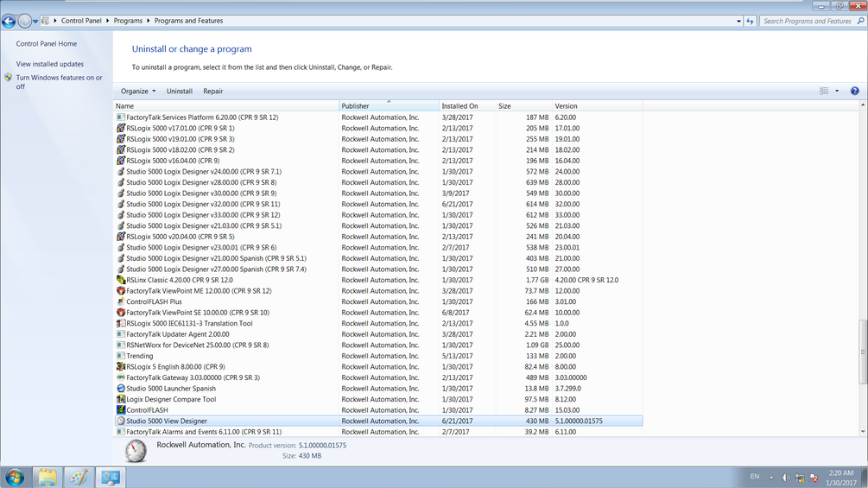Image resolution: width=868 pixels, height=488 pixels.
Task: Click the scrollbar up arrow
Action: click(863, 105)
